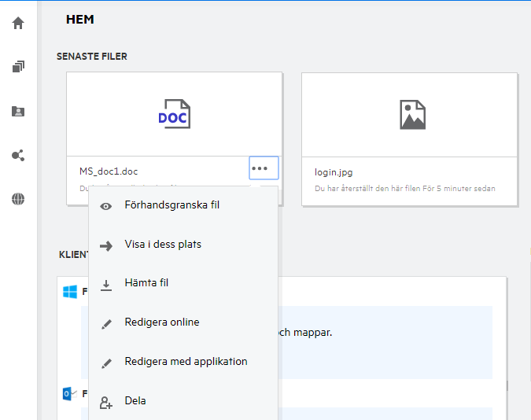The image size is (531, 420).
Task: Choose "Redigera online" in the context menu
Action: click(162, 322)
